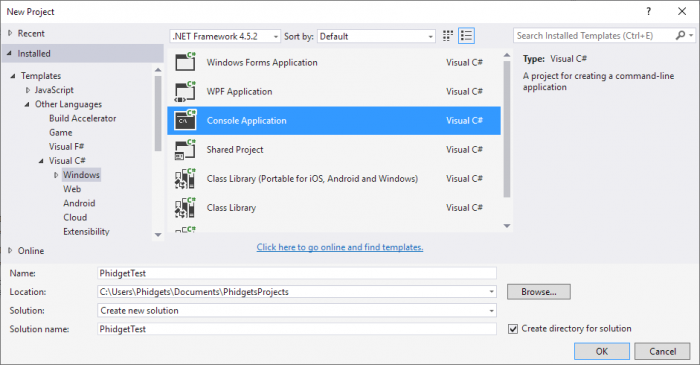The height and width of the screenshot is (365, 700).
Task: Collapse the Templates tree node
Action: point(13,76)
